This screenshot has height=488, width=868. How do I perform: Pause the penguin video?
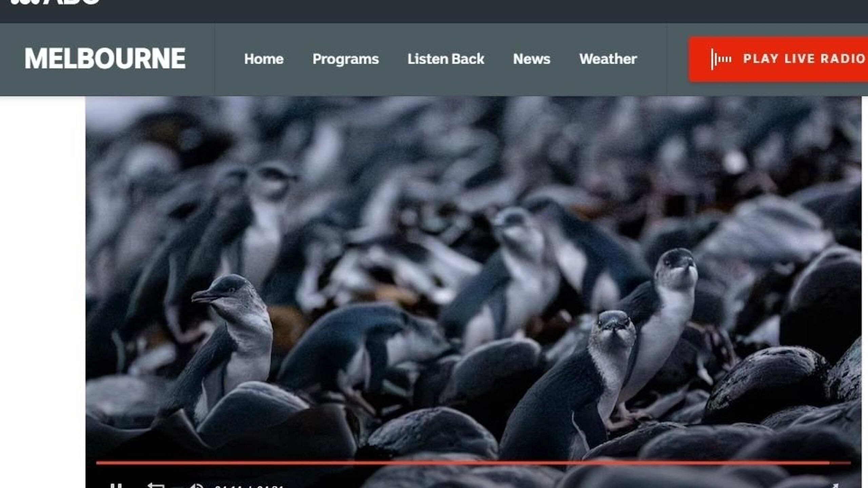tap(116, 486)
